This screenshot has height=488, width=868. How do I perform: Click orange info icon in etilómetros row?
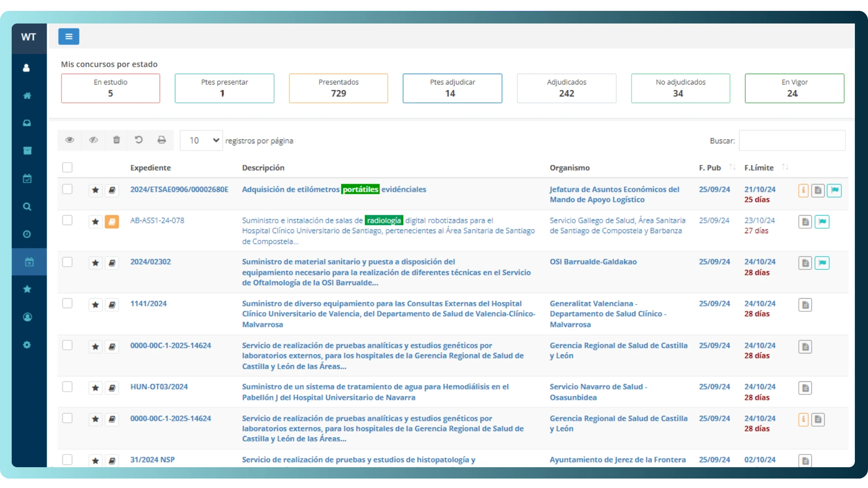pos(803,191)
